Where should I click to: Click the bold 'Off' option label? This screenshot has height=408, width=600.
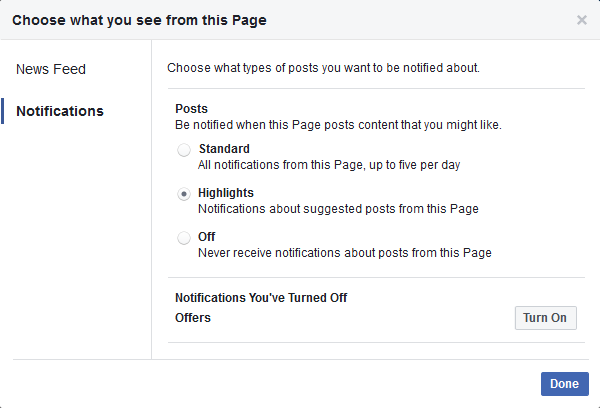point(207,237)
